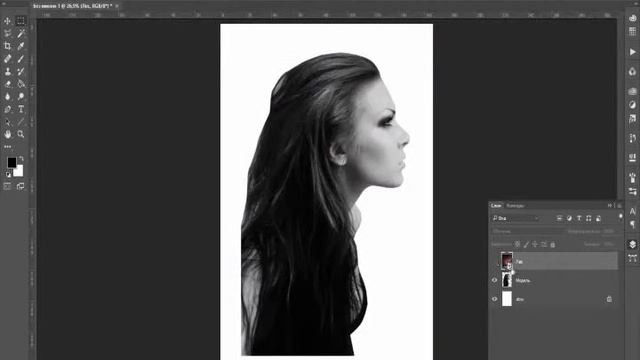The image size is (640, 360).
Task: Select the Crop tool
Action: (7, 46)
